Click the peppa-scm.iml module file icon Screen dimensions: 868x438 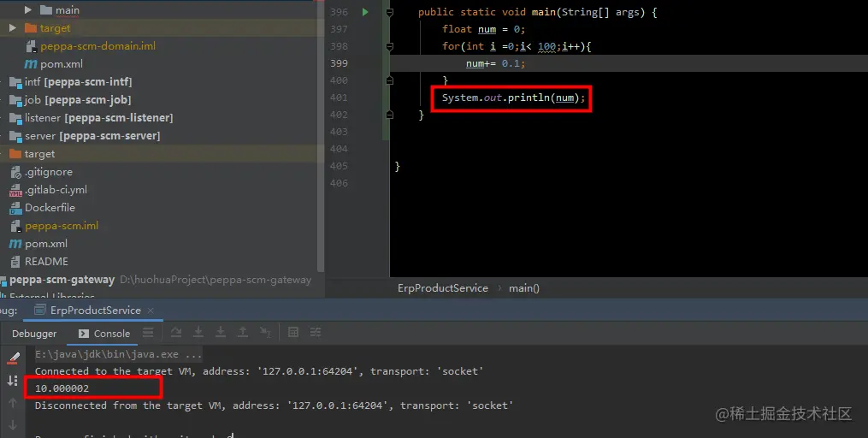pos(15,226)
